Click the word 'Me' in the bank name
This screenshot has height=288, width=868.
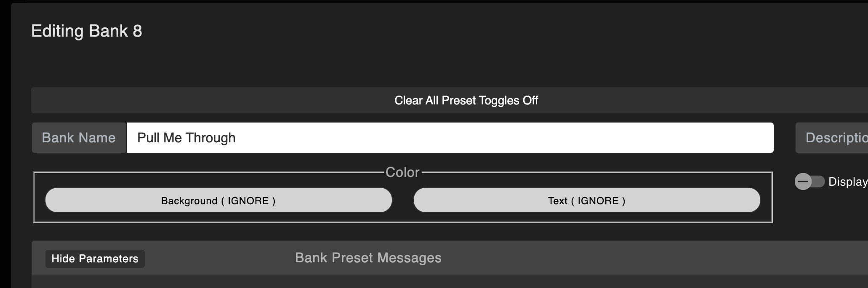(x=172, y=138)
